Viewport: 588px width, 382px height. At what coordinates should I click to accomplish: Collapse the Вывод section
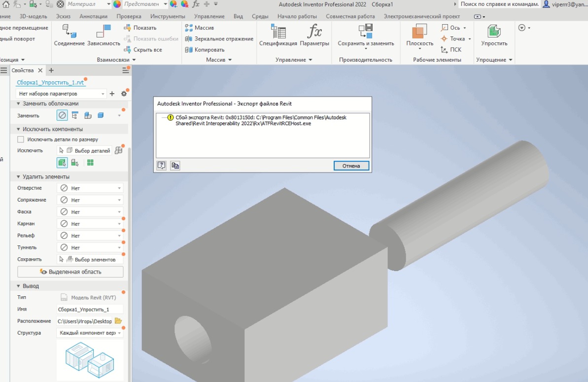[18, 286]
